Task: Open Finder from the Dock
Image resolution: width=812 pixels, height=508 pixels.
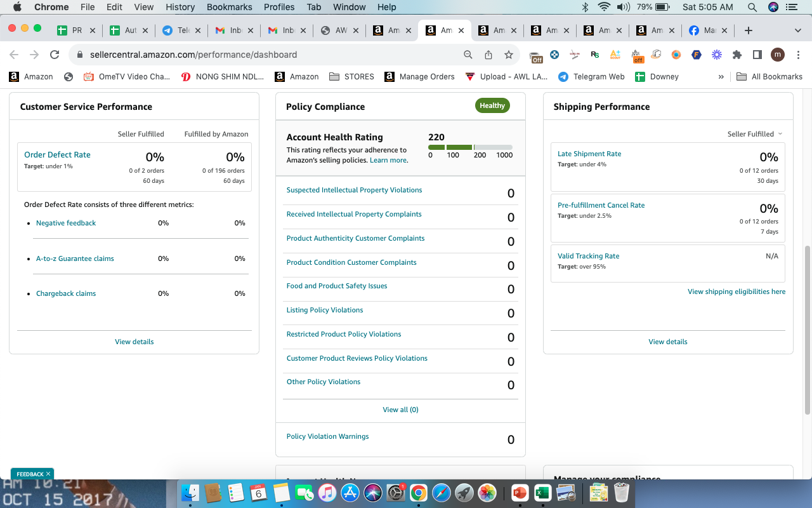Action: (x=190, y=493)
